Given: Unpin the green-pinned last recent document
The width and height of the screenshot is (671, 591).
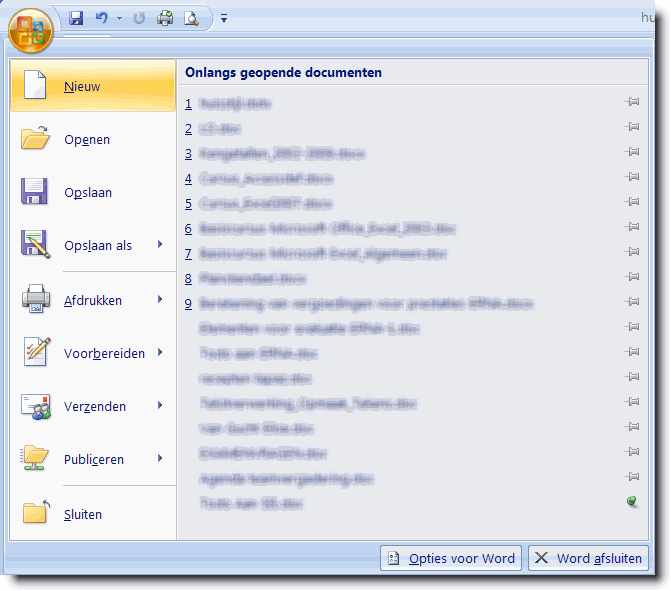Looking at the screenshot, I should (632, 502).
